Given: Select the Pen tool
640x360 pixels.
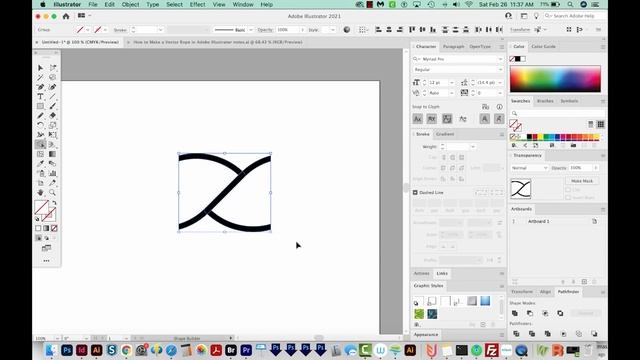Looking at the screenshot, I should pos(40,87).
